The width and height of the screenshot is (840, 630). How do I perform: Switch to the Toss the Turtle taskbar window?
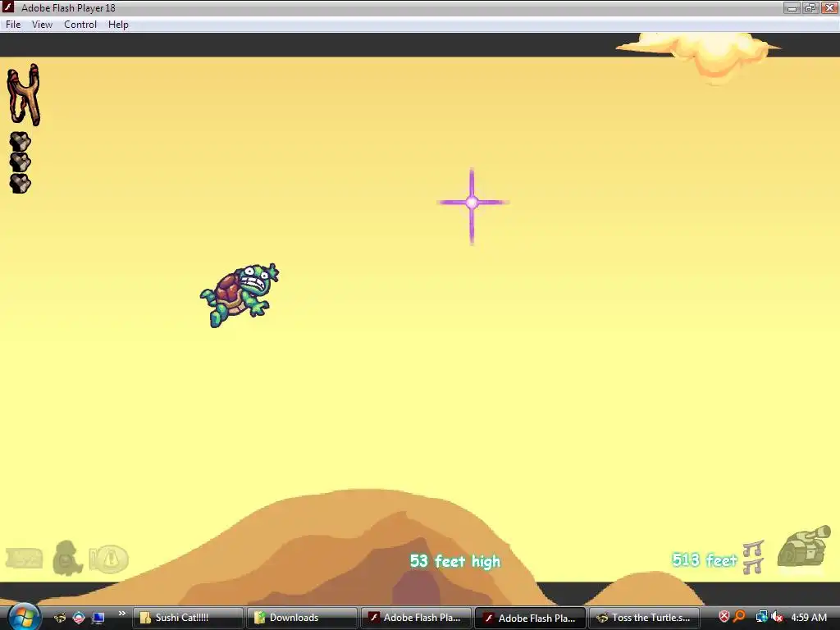(x=644, y=618)
